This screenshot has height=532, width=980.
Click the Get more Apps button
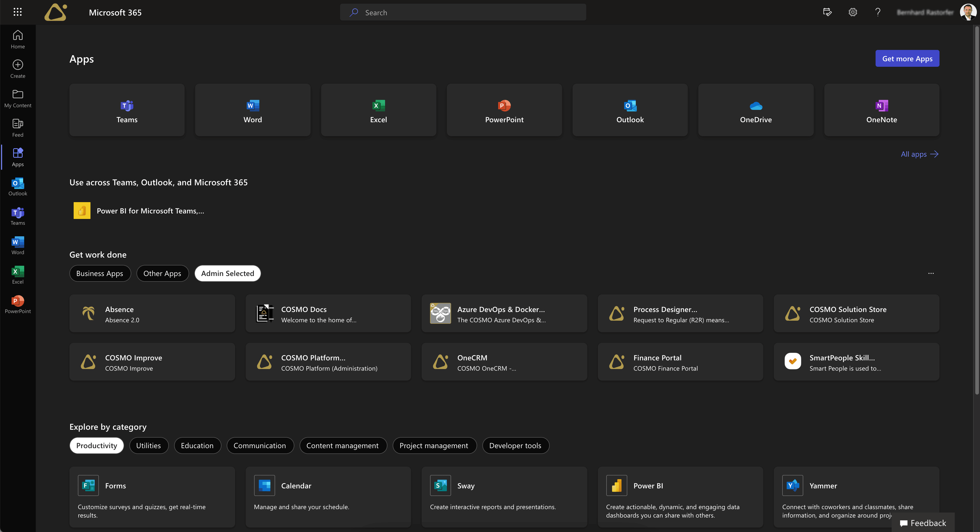[907, 59]
